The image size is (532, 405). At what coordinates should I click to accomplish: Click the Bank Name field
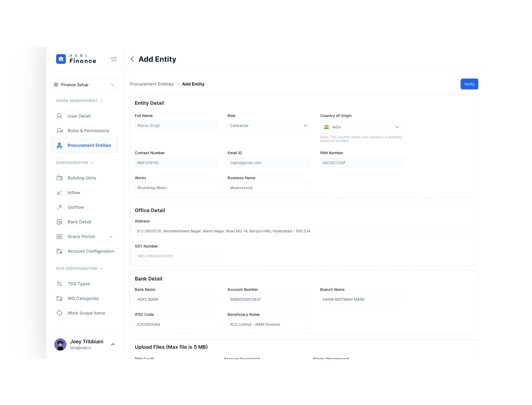(x=176, y=299)
